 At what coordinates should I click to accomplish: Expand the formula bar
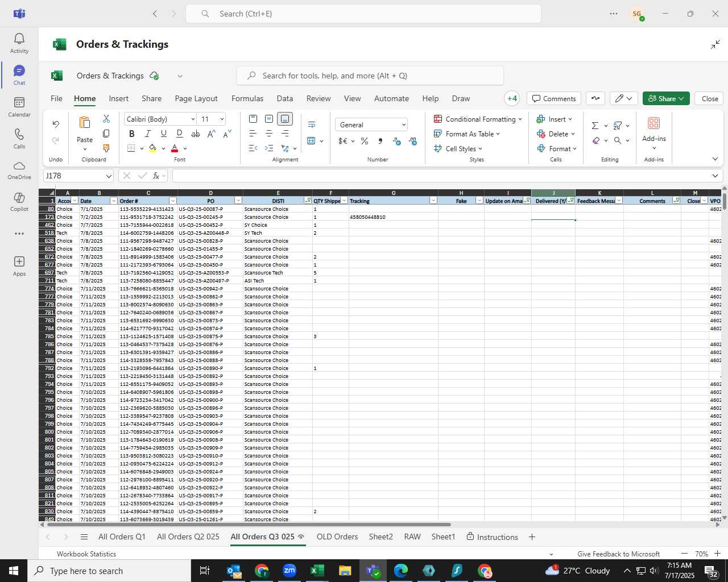tap(715, 176)
